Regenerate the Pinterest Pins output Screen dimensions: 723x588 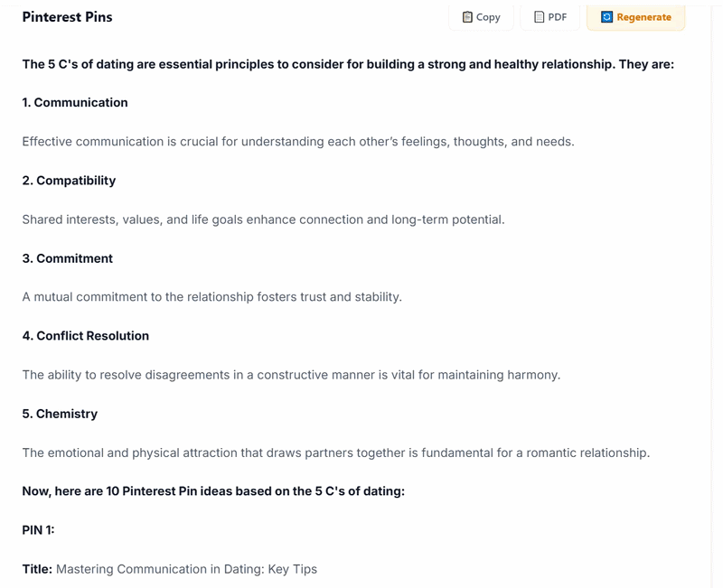pyautogui.click(x=636, y=17)
